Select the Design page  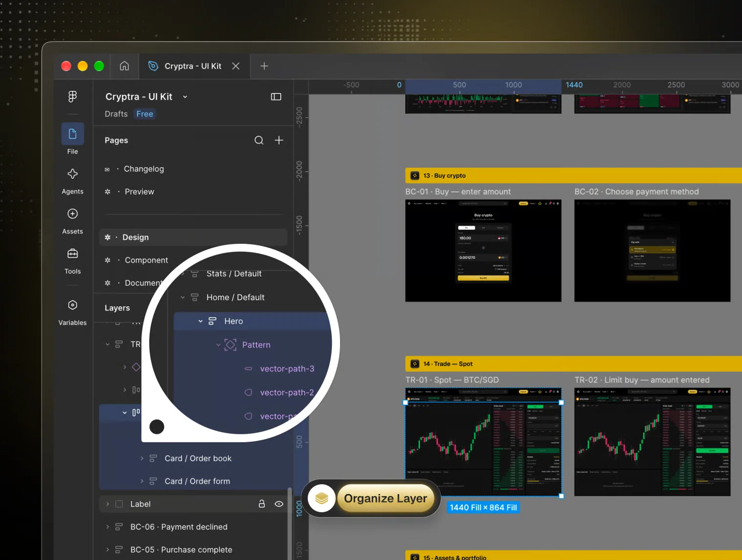click(x=193, y=237)
